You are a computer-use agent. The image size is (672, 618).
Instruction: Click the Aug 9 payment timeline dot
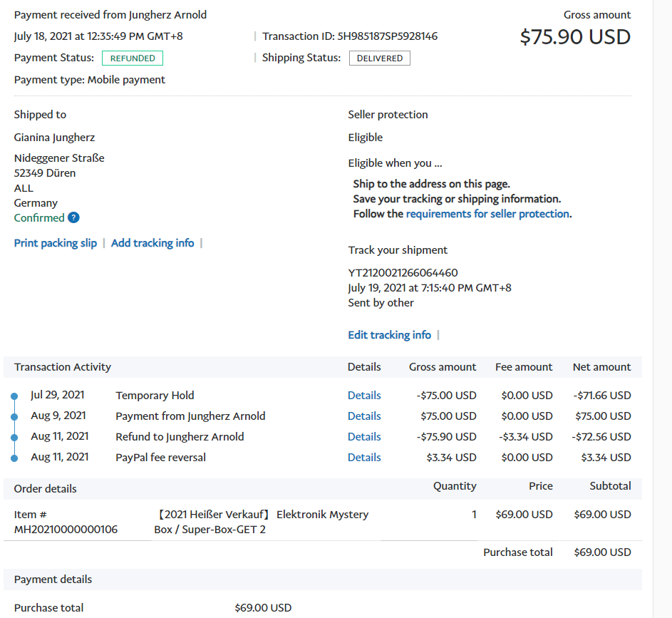14,416
